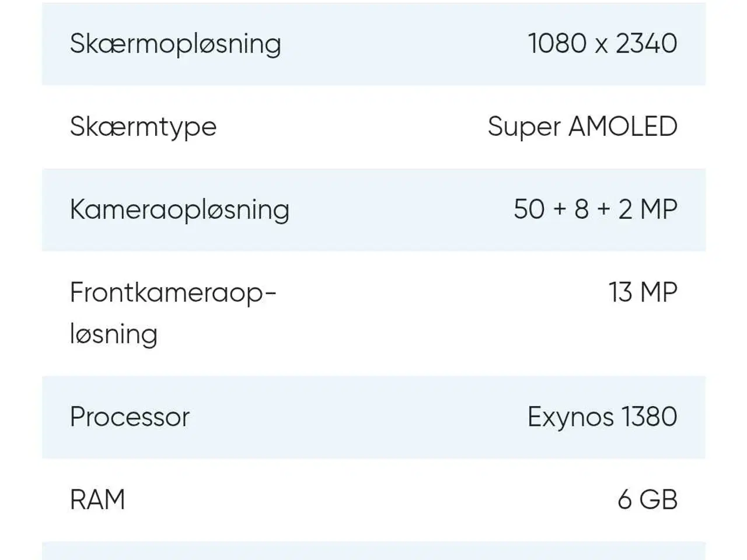Tap the number 1380 in Processor row

tap(649, 417)
